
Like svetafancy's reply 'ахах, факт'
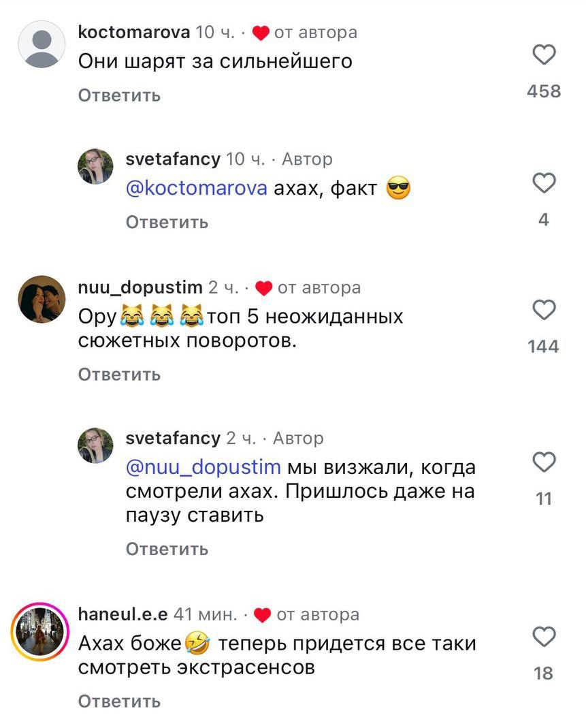[544, 183]
